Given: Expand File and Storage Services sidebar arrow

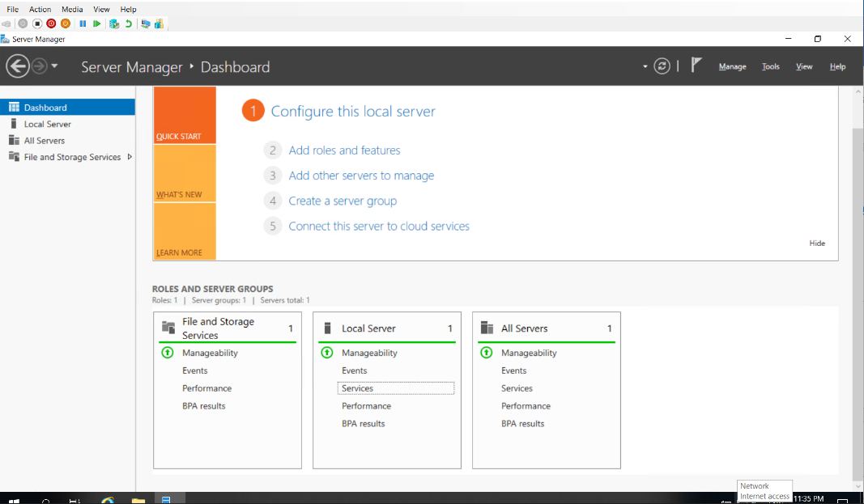Looking at the screenshot, I should [130, 157].
